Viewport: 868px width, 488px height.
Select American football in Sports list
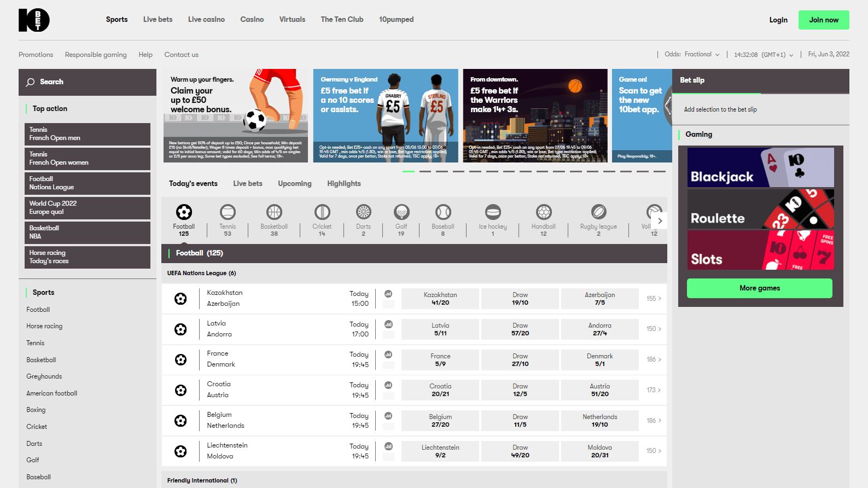(52, 393)
